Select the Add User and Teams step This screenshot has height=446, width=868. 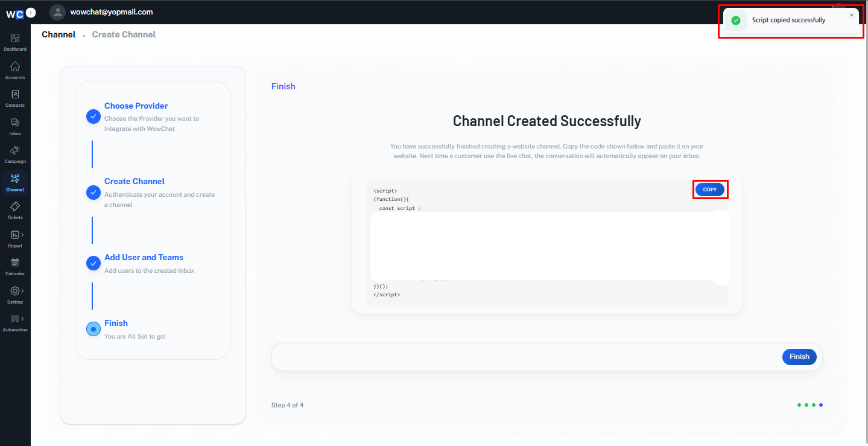click(144, 257)
